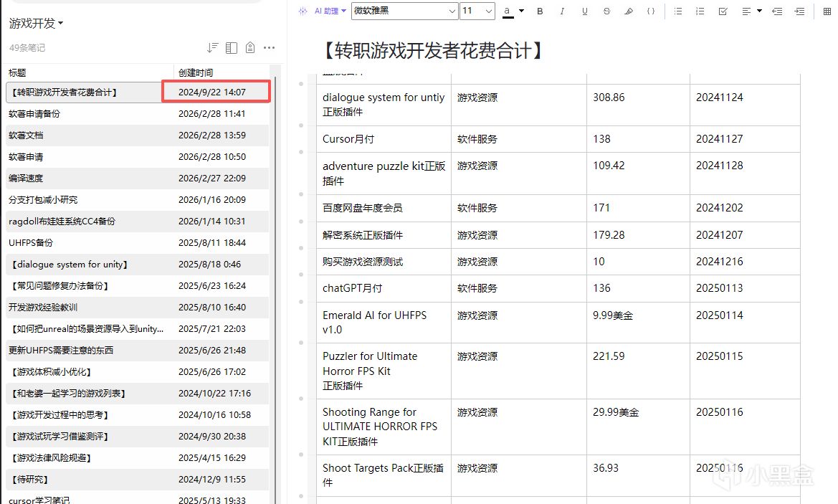The image size is (838, 504).
Task: Open the 【常见问题修复办法备份】 note
Action: click(138, 285)
